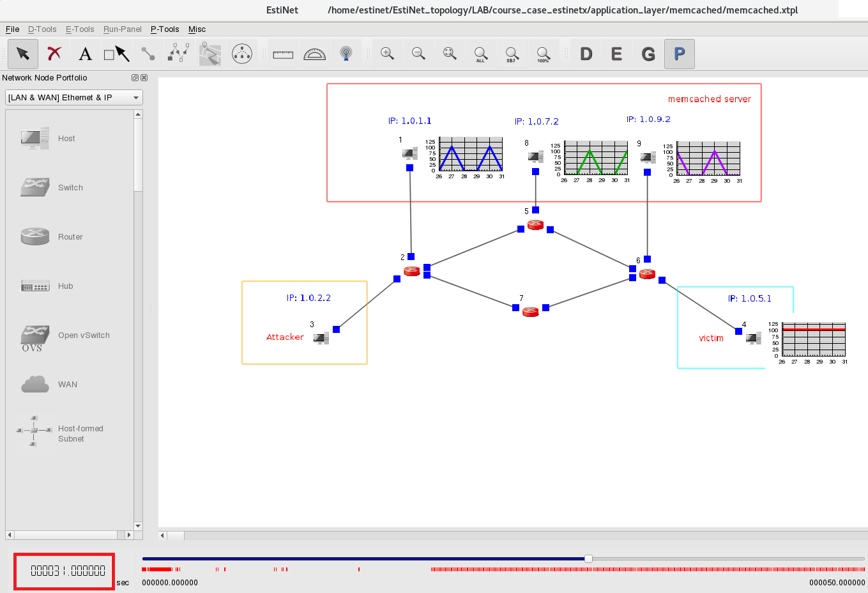
Task: Click the 'IP: 1.0.2.2' label
Action: pyautogui.click(x=308, y=298)
